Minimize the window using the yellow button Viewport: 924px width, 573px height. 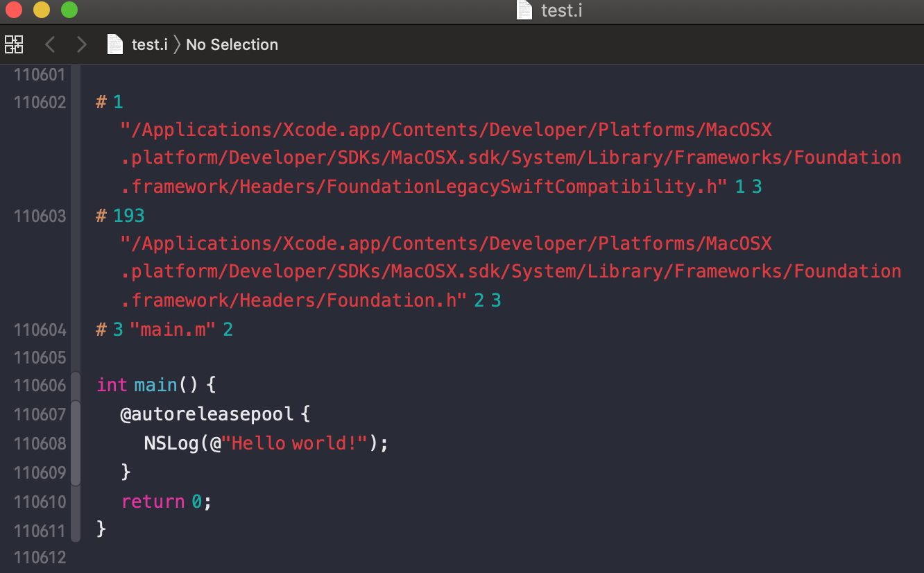pyautogui.click(x=42, y=10)
